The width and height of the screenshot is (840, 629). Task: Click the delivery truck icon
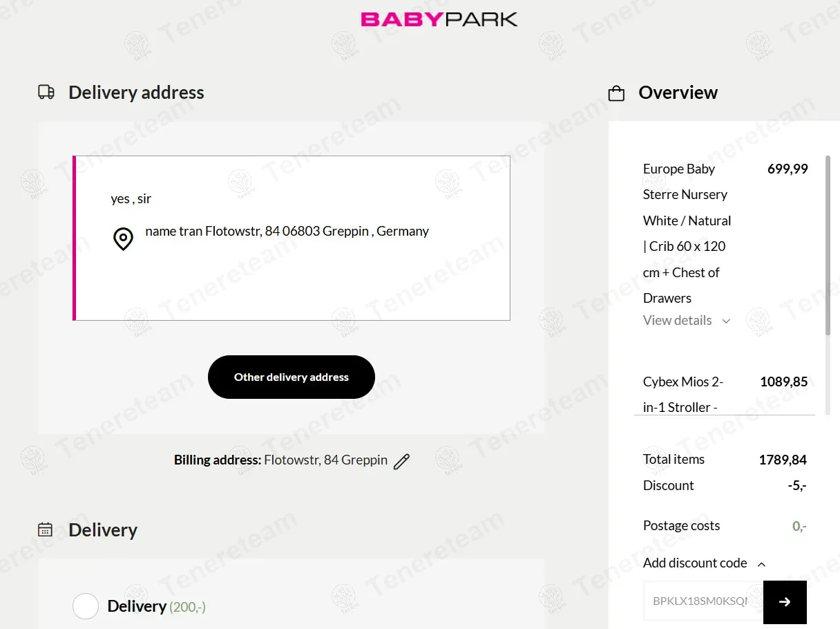coord(46,93)
